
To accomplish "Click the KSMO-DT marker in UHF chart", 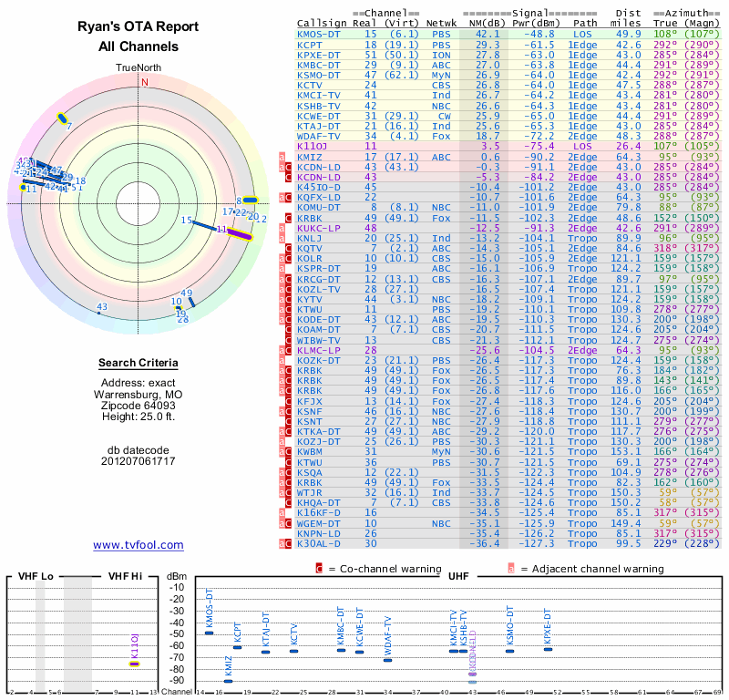I will pyautogui.click(x=510, y=651).
